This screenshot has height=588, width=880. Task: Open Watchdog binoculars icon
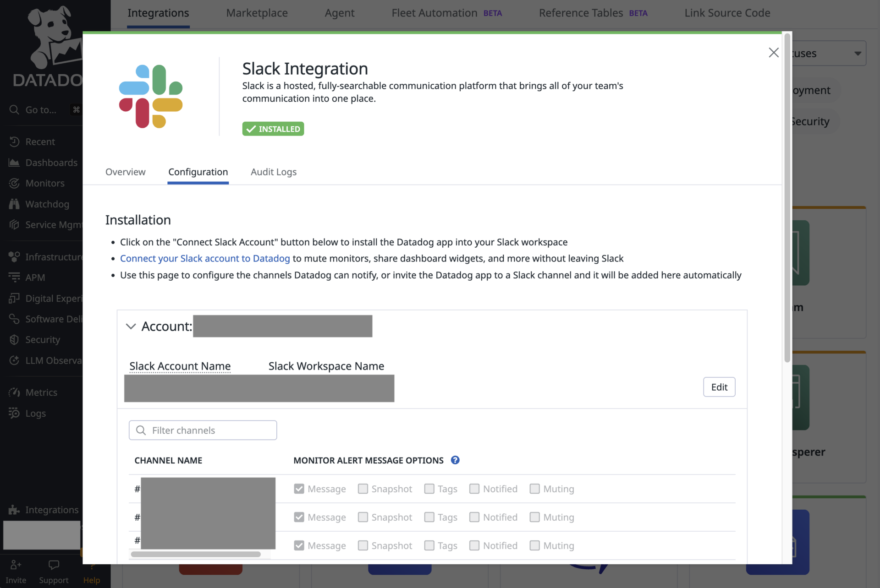pyautogui.click(x=14, y=204)
